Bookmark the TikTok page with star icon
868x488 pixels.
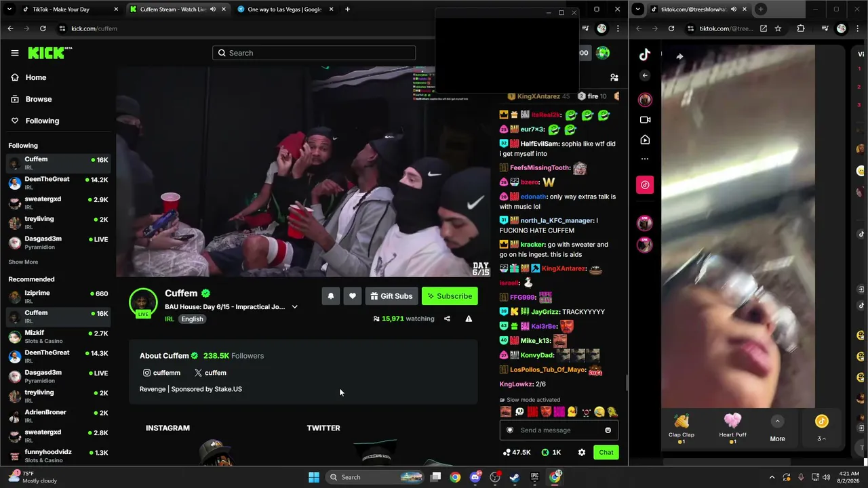pos(778,28)
